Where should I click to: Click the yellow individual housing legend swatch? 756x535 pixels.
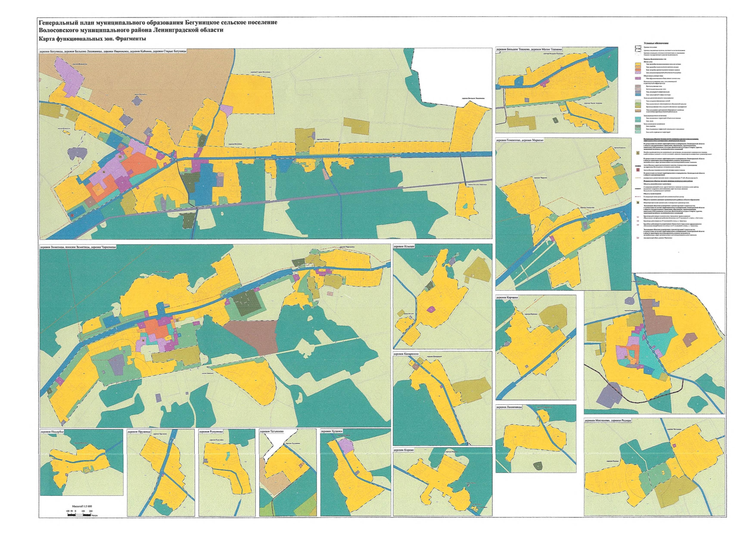point(638,64)
